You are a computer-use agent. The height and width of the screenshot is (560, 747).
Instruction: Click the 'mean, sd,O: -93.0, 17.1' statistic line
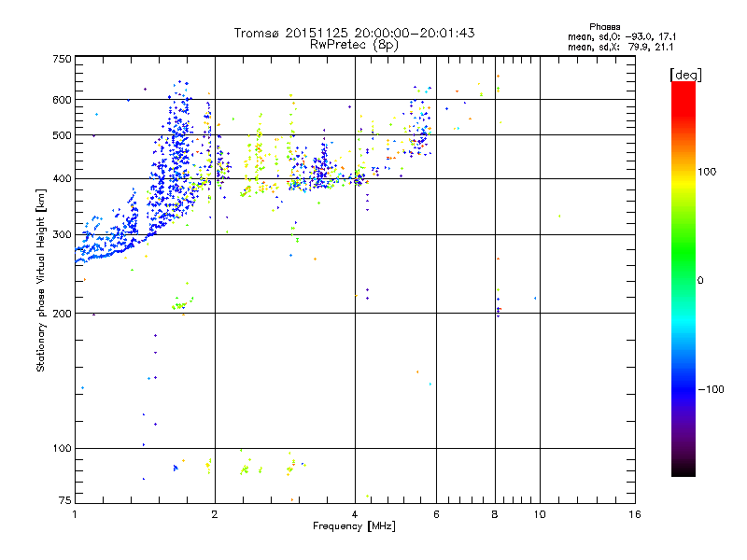pyautogui.click(x=622, y=36)
